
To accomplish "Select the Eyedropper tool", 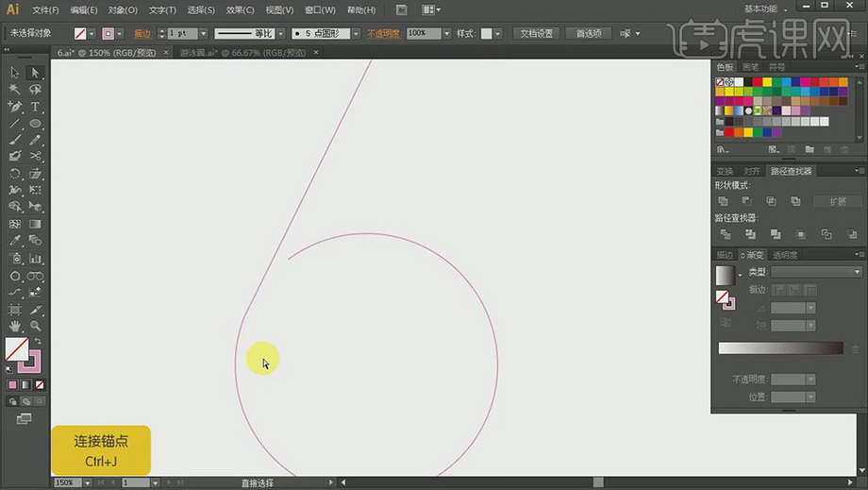I will tap(15, 242).
